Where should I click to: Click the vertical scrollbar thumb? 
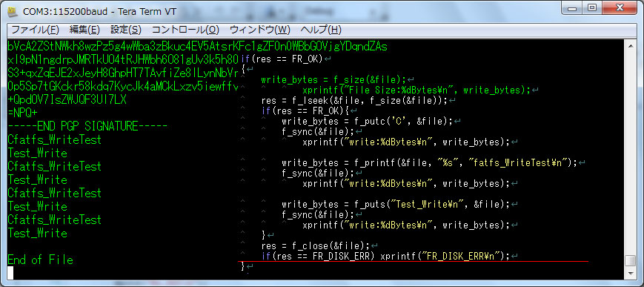click(630, 261)
